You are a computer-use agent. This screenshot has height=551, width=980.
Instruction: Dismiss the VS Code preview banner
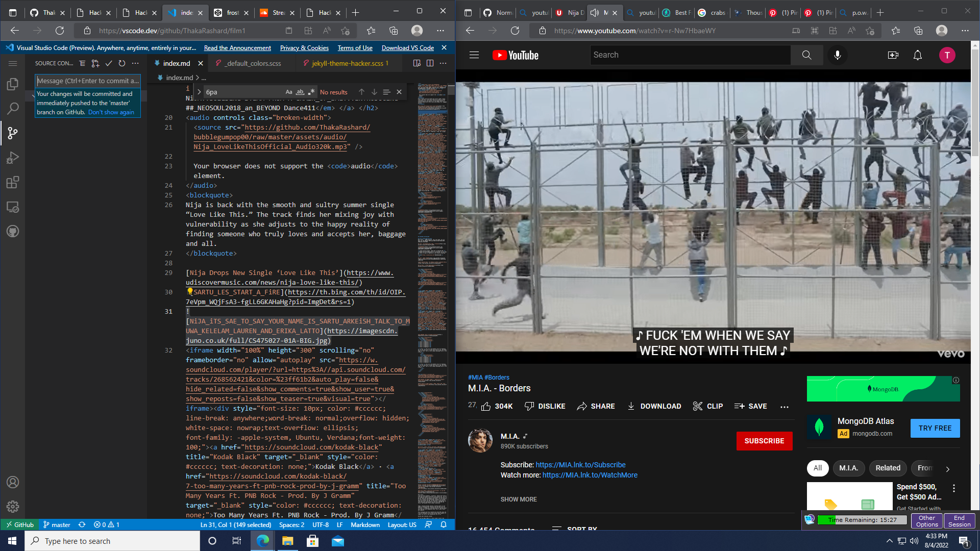click(x=444, y=47)
